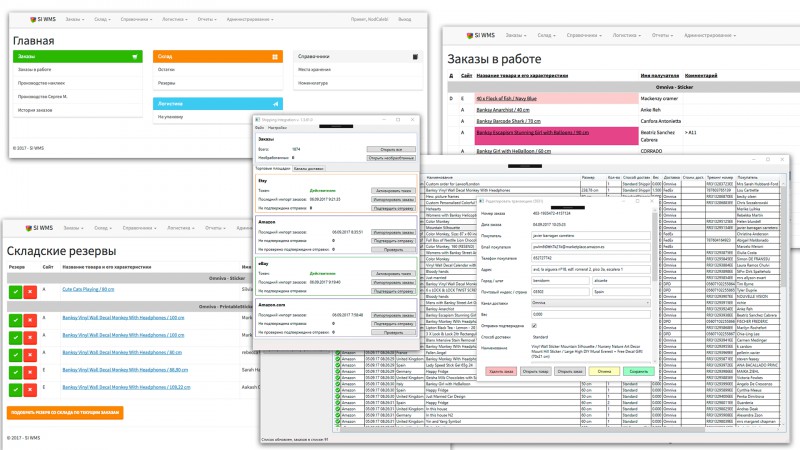Click Открыть заказ button in edit dialog
Image resolution: width=800 pixels, height=450 pixels.
(x=570, y=371)
